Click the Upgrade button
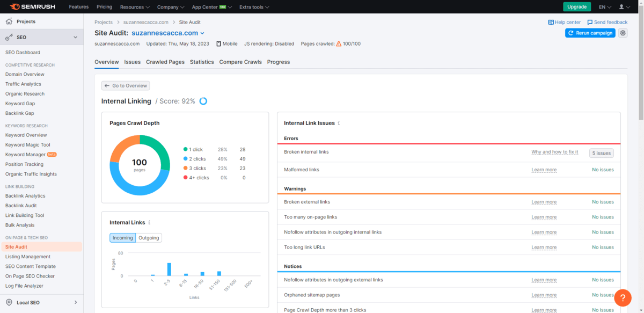The image size is (644, 313). [x=577, y=7]
